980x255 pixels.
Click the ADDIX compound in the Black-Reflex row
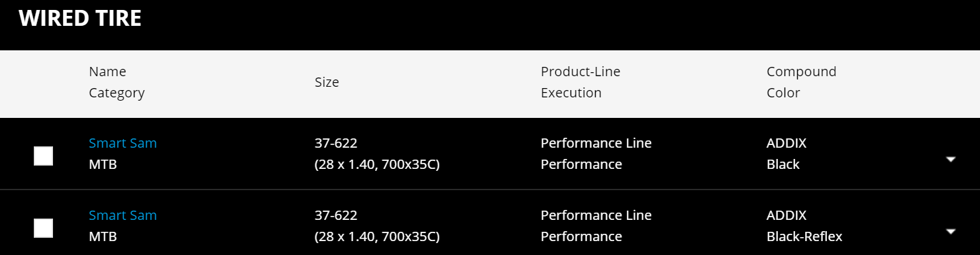787,215
